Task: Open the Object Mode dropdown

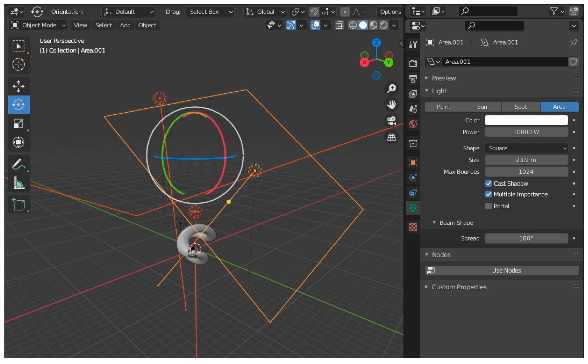Action: point(38,25)
